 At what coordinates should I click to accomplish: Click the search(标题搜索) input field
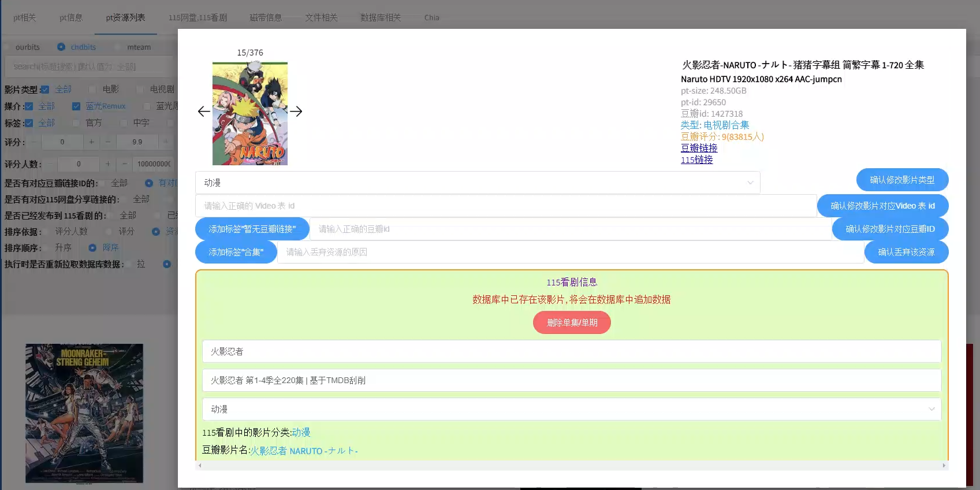pyautogui.click(x=90, y=66)
